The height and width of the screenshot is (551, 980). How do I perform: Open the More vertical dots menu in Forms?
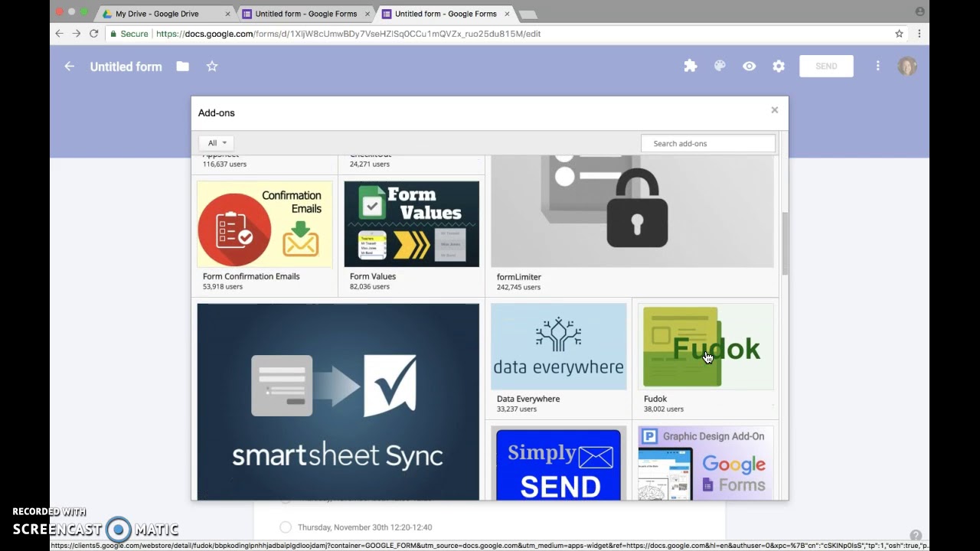878,67
